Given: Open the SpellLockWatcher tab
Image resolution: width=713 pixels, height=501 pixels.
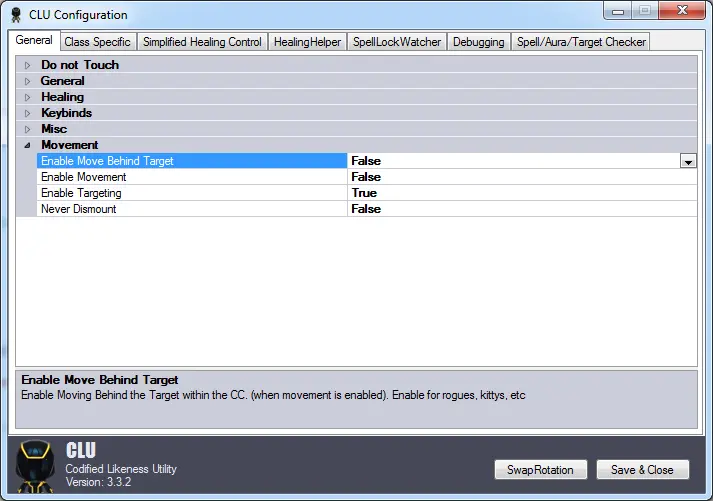Looking at the screenshot, I should click(x=397, y=42).
